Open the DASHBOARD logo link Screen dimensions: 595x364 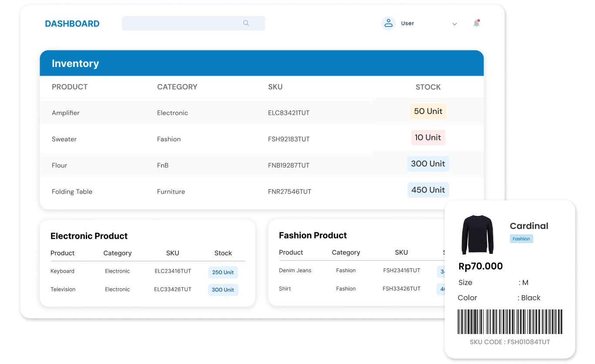[72, 24]
